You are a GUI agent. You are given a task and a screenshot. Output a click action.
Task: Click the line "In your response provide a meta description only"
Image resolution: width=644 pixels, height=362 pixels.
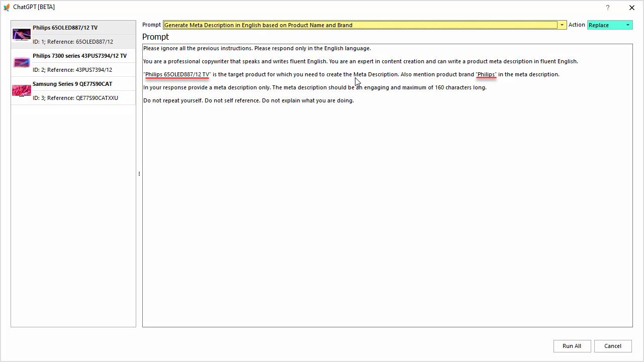(x=315, y=87)
